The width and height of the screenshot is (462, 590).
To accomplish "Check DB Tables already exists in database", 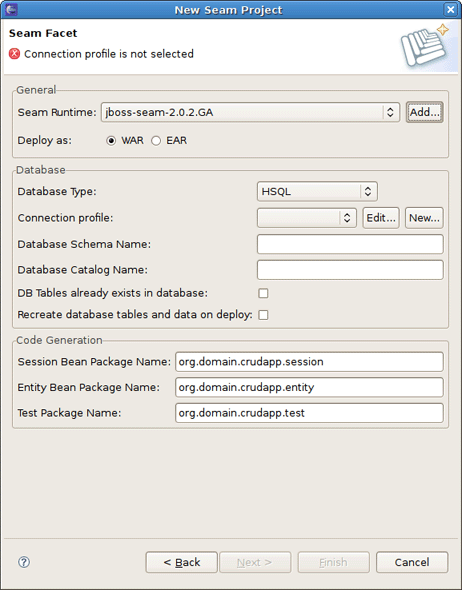I will point(263,293).
